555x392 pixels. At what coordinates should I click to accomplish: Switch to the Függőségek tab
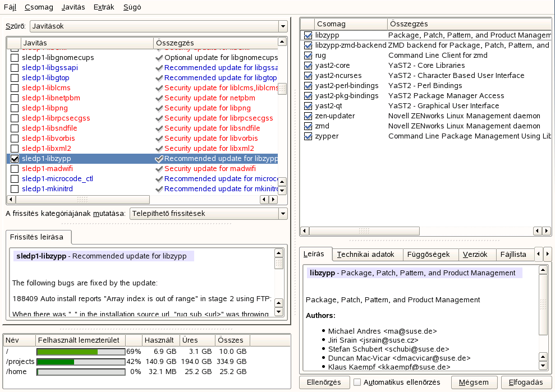428,255
